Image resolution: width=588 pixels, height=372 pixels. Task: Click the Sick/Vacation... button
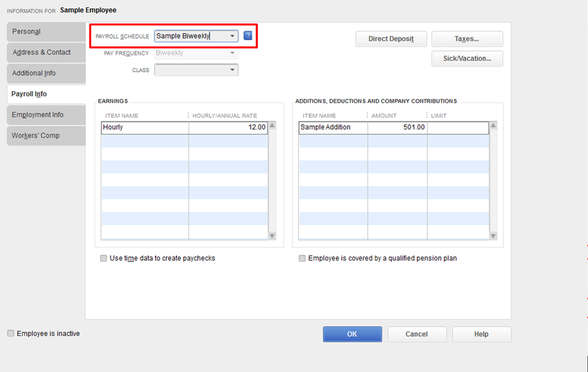coord(467,58)
